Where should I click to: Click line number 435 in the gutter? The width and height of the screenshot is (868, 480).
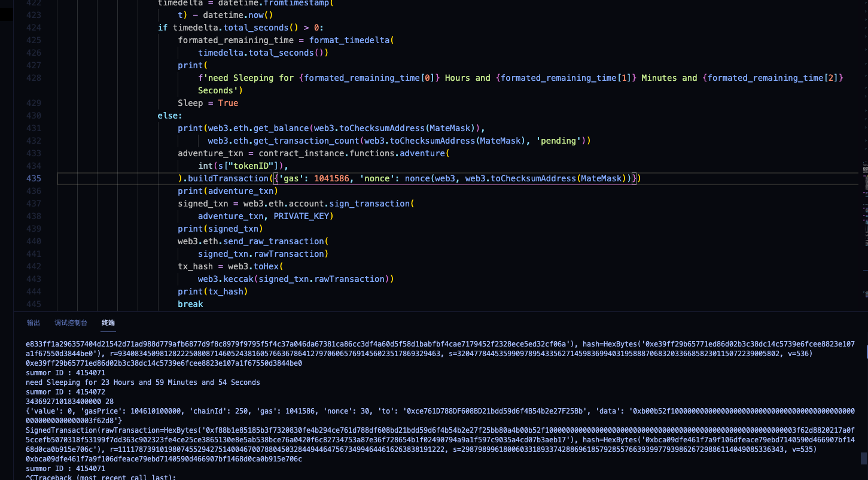click(34, 178)
